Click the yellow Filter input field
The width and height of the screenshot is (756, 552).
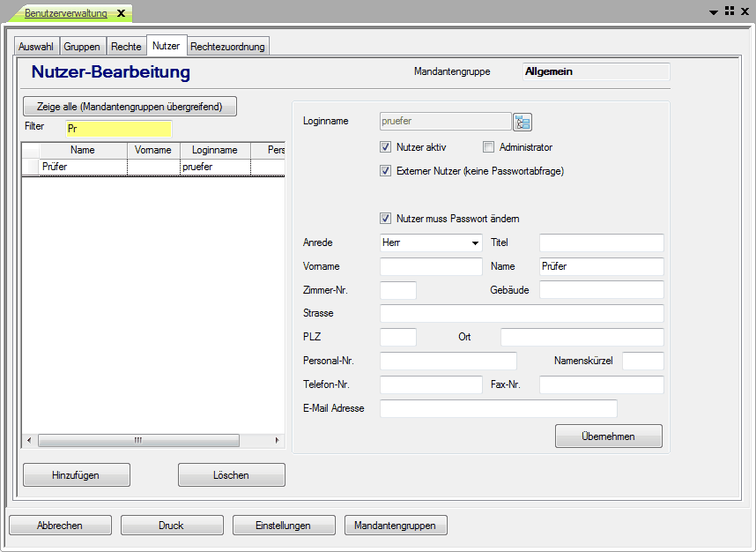(x=118, y=129)
